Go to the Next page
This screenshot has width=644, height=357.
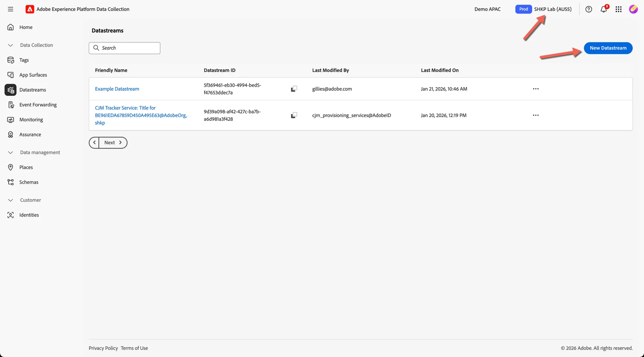(x=113, y=143)
